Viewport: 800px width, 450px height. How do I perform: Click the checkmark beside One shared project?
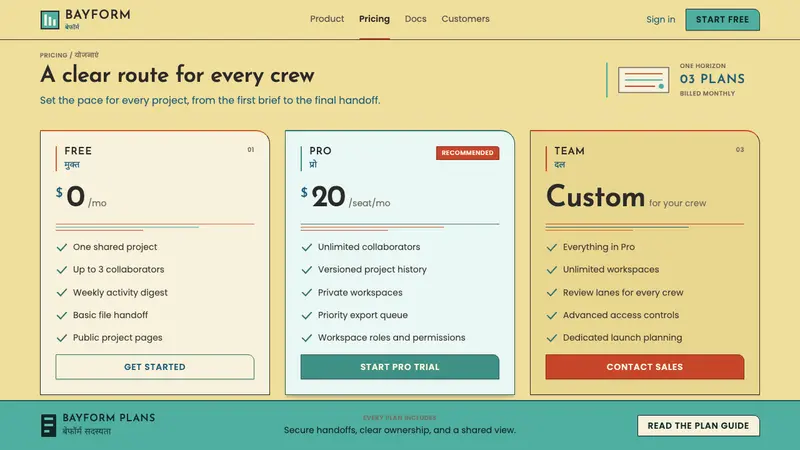[x=62, y=247]
